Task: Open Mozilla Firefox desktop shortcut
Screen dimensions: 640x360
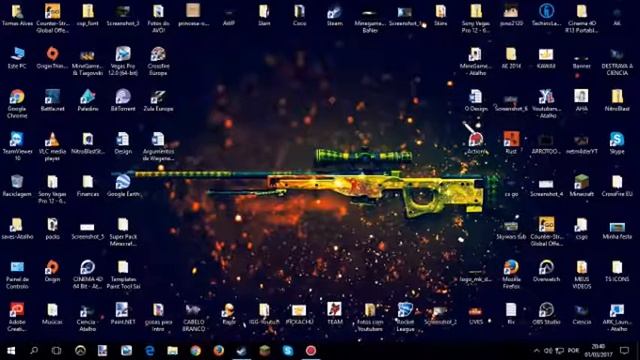Action: click(511, 275)
